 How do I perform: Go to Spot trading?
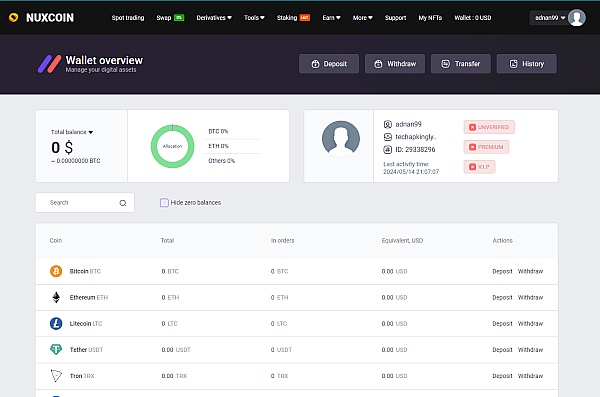tap(128, 18)
